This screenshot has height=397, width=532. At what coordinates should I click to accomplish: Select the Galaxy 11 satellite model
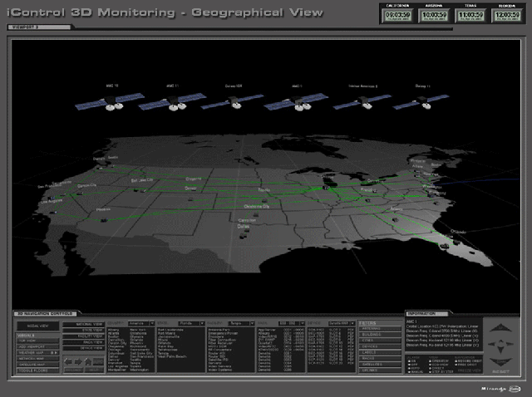[x=421, y=101]
